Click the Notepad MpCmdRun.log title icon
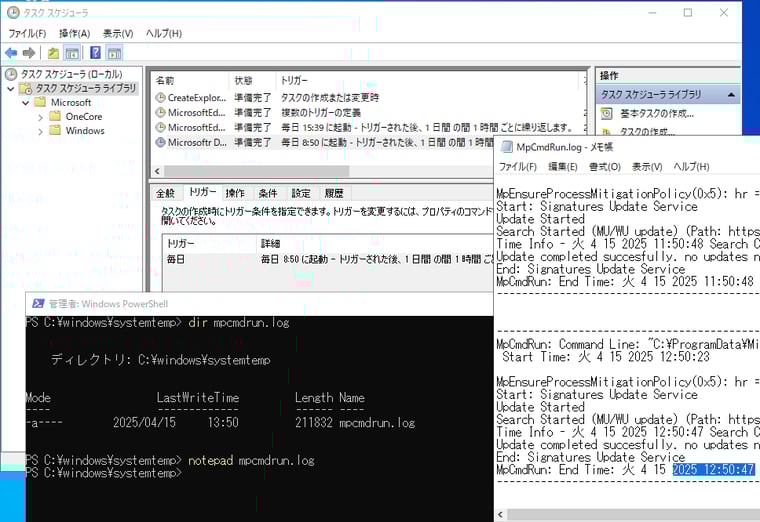This screenshot has height=522, width=760. [x=507, y=147]
